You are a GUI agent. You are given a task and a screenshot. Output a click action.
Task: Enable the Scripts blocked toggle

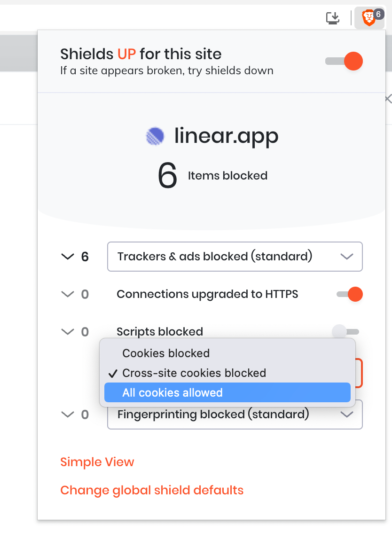(x=345, y=331)
